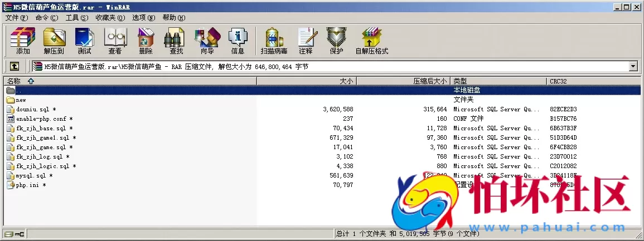644x241 pixels.
Task: Click the php.ini file icon
Action: tap(11, 185)
